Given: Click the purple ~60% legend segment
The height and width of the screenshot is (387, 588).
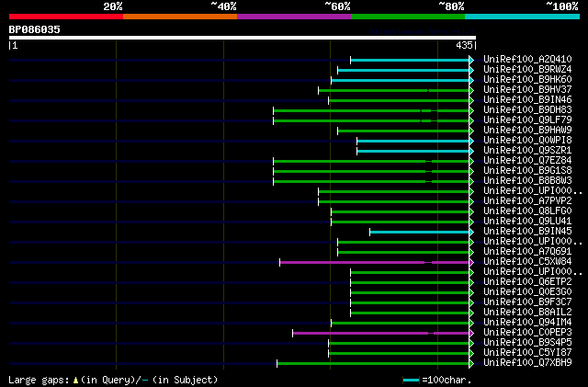Looking at the screenshot, I should click(x=294, y=17).
